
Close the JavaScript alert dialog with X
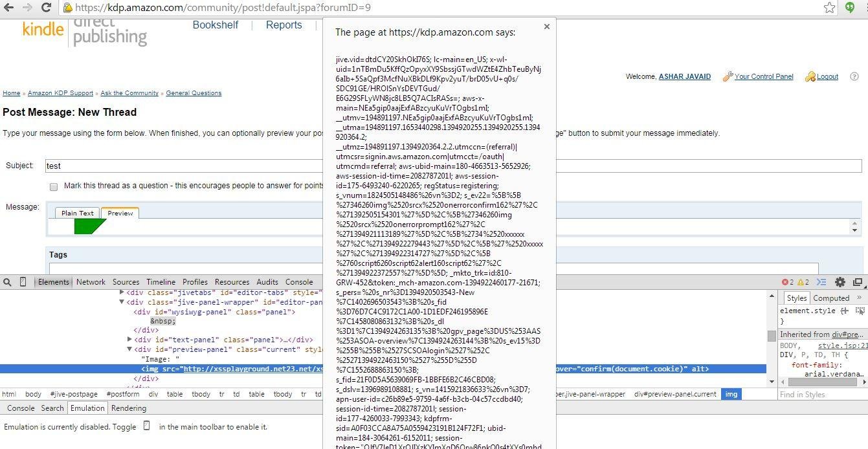click(547, 27)
